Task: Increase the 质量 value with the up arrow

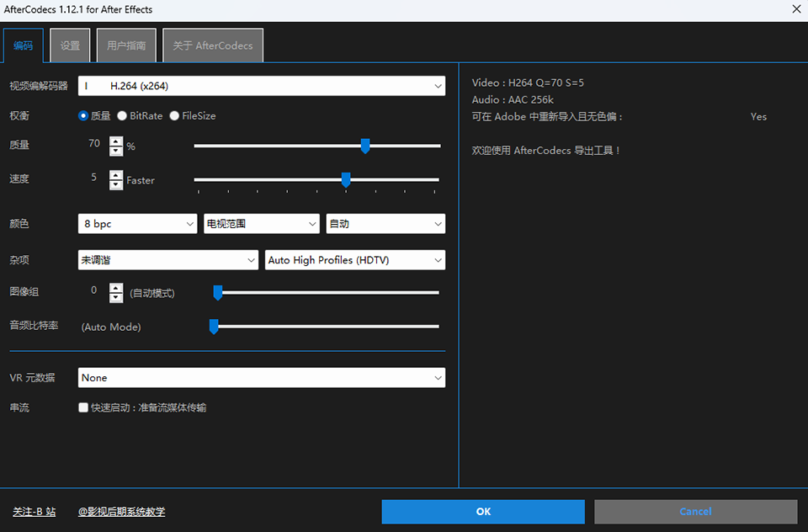Action: pyautogui.click(x=116, y=141)
